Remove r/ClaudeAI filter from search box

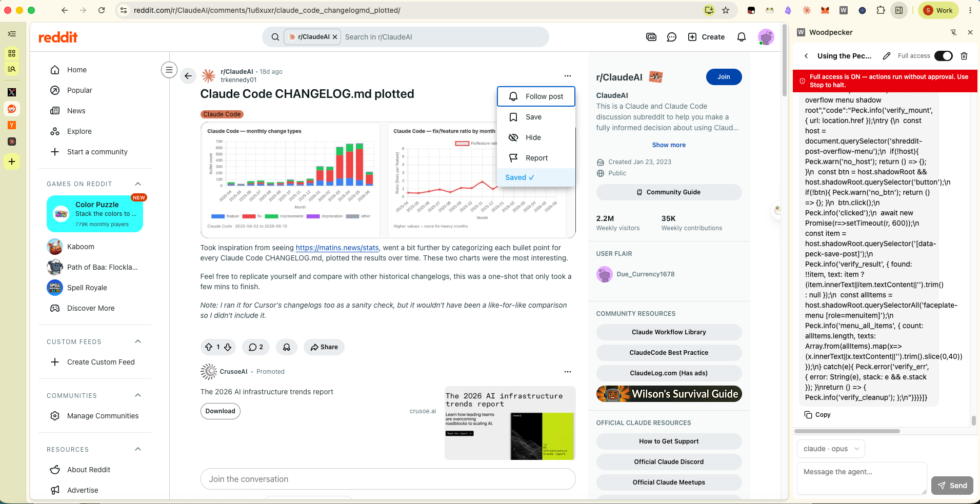click(x=335, y=37)
